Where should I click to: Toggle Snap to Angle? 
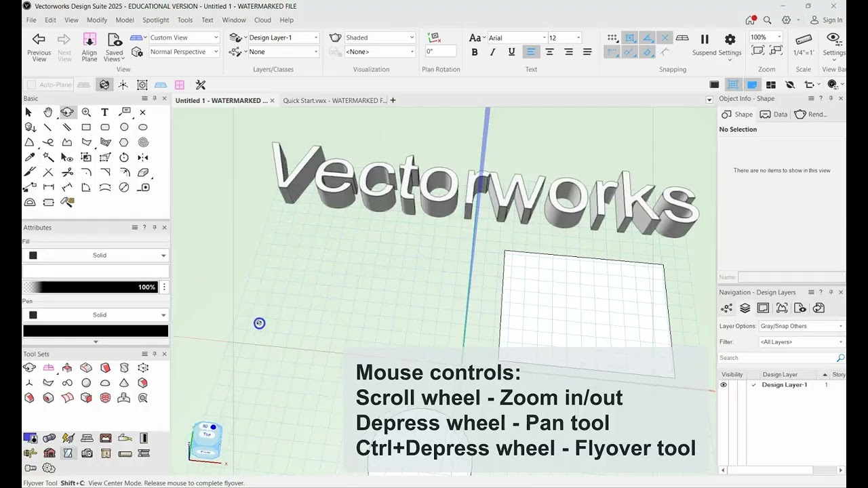click(648, 38)
